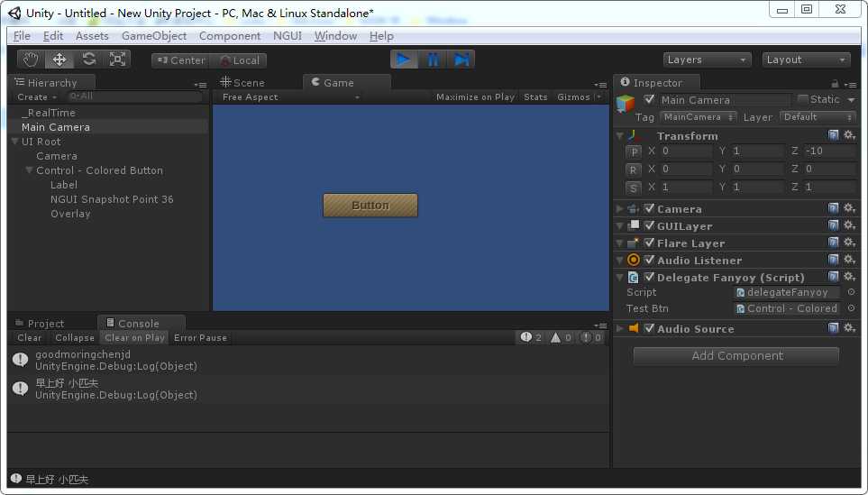The image size is (868, 495).
Task: Open the Layout dropdown
Action: click(x=806, y=60)
